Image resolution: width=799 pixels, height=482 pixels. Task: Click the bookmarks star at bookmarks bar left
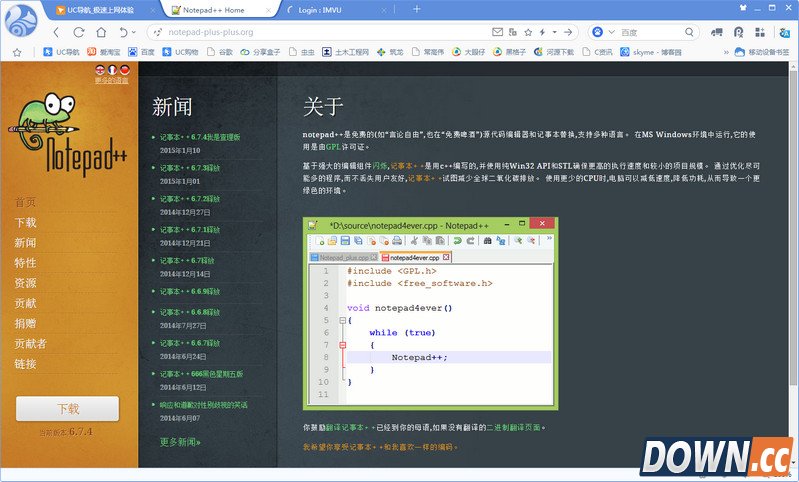coord(17,52)
